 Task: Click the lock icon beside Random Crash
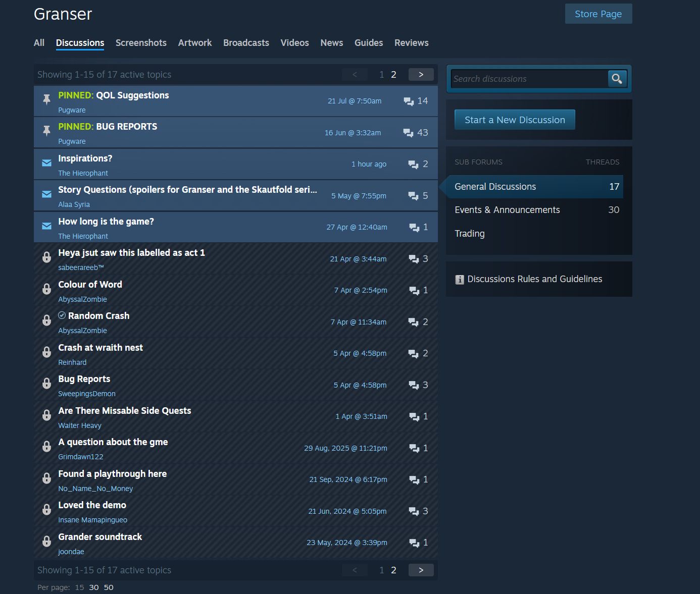point(46,320)
